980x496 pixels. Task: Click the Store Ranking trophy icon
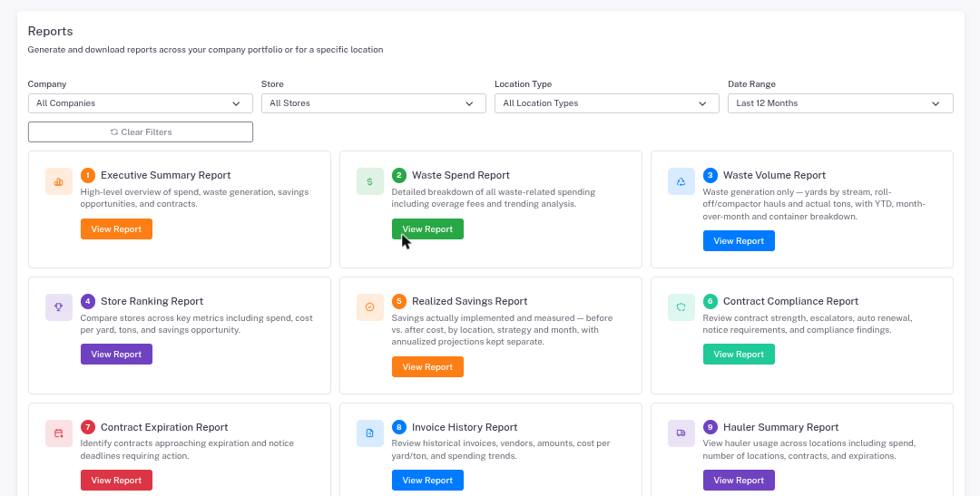click(59, 307)
